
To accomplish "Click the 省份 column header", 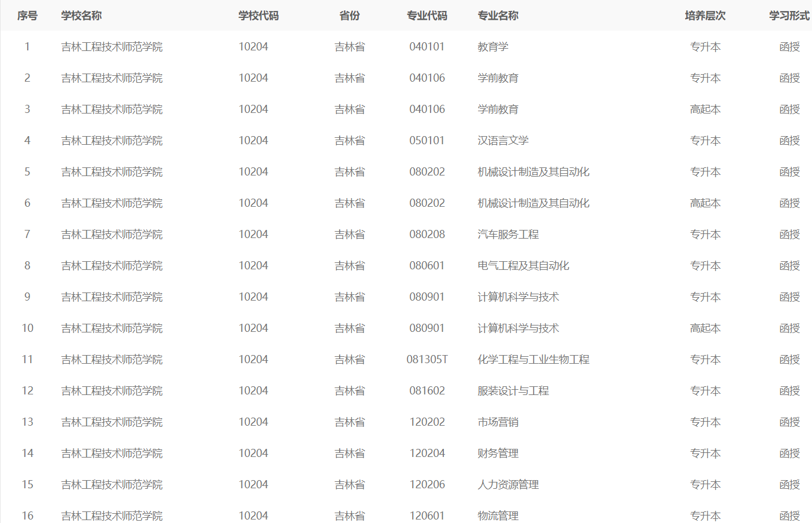I will tap(350, 16).
